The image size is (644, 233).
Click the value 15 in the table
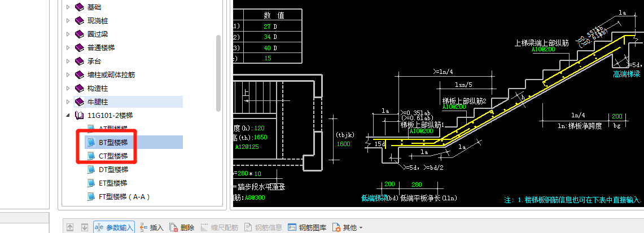(268, 58)
